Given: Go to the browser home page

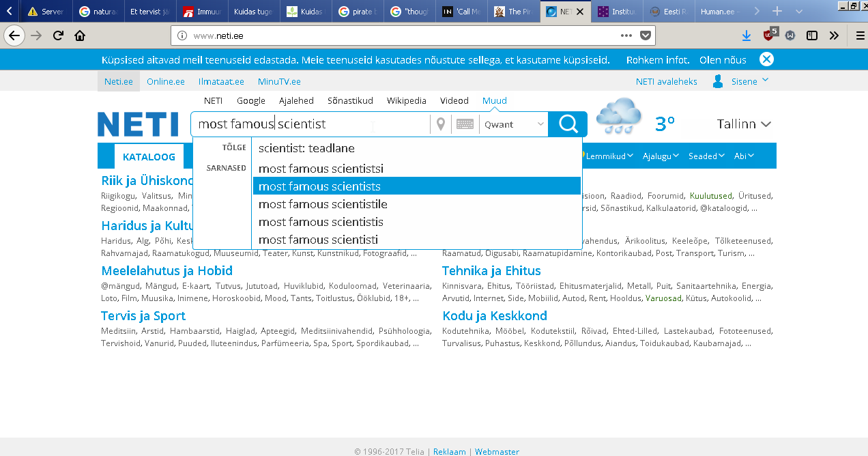Looking at the screenshot, I should (x=80, y=35).
